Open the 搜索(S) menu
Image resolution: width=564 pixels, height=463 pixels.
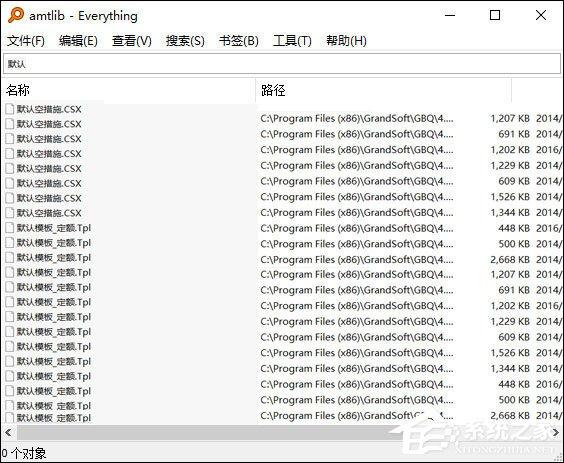click(185, 41)
